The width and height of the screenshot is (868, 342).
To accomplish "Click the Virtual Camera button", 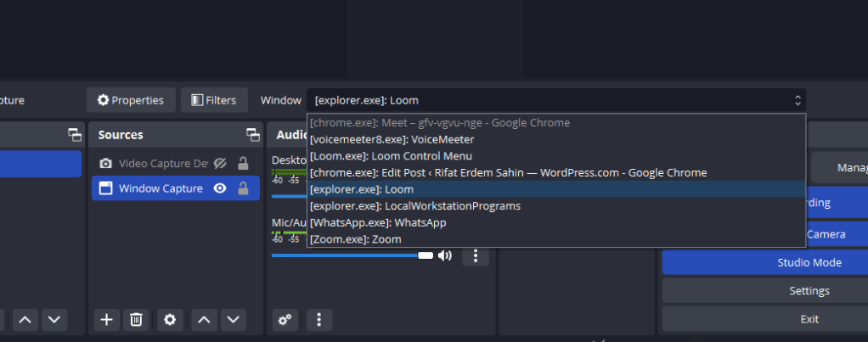I will click(x=837, y=234).
